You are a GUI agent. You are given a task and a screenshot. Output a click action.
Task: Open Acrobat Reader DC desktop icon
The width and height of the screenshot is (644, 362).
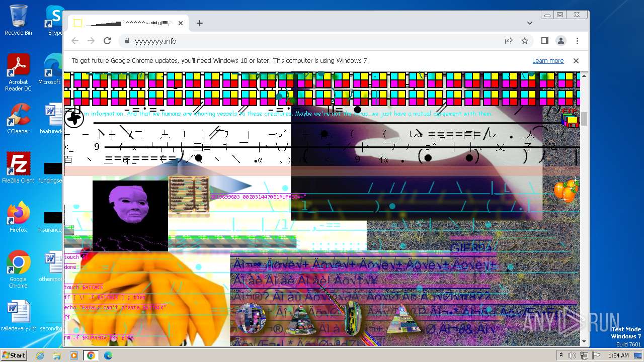(18, 72)
